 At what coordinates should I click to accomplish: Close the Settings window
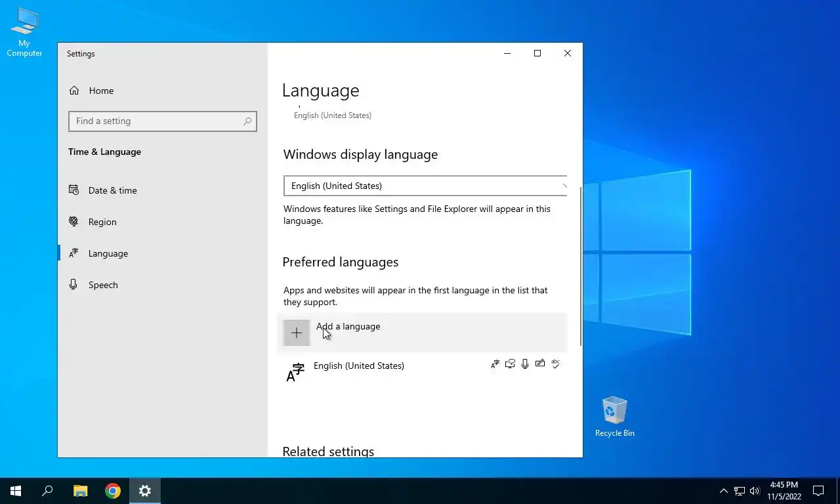tap(568, 53)
